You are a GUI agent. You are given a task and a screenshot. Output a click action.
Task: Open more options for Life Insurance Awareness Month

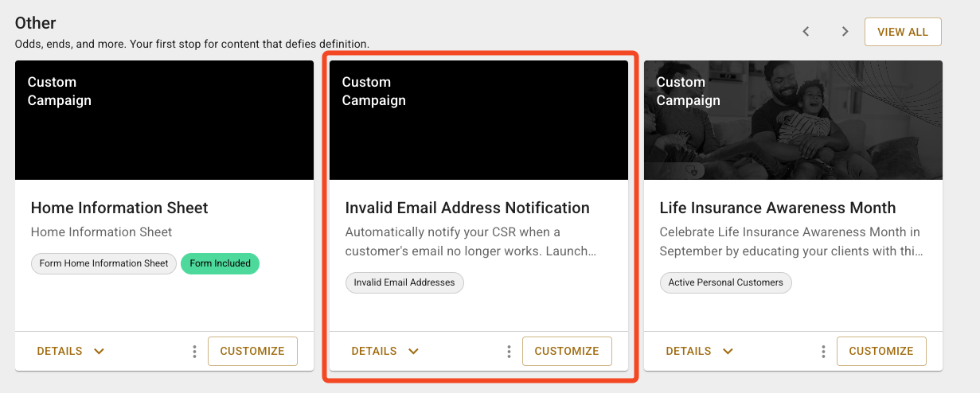[x=823, y=351]
